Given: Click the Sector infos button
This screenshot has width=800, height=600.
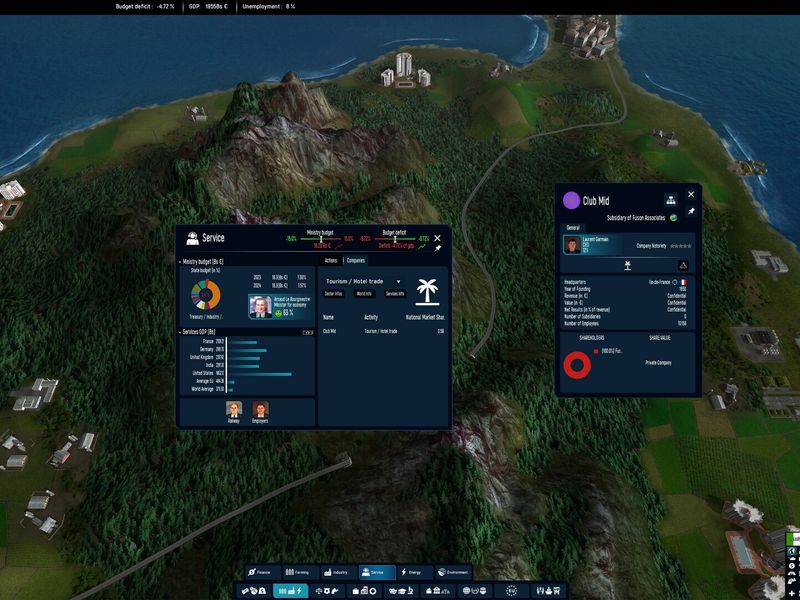Looking at the screenshot, I should [x=334, y=294].
